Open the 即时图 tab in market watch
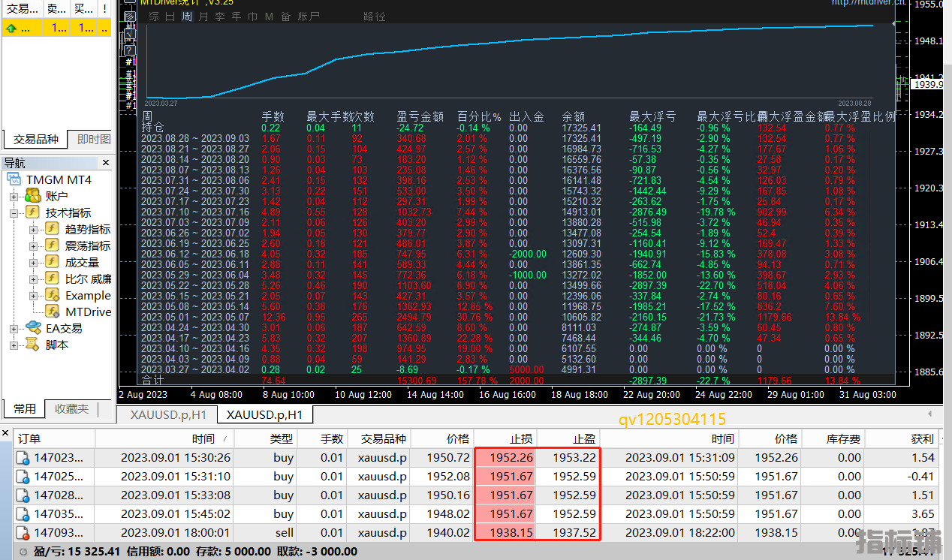952x560 pixels. tap(93, 139)
